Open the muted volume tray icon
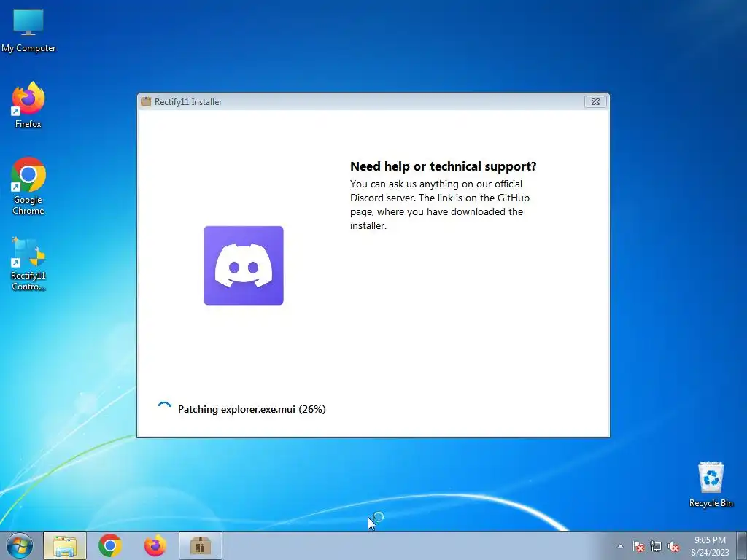This screenshot has width=747, height=560. [x=673, y=546]
